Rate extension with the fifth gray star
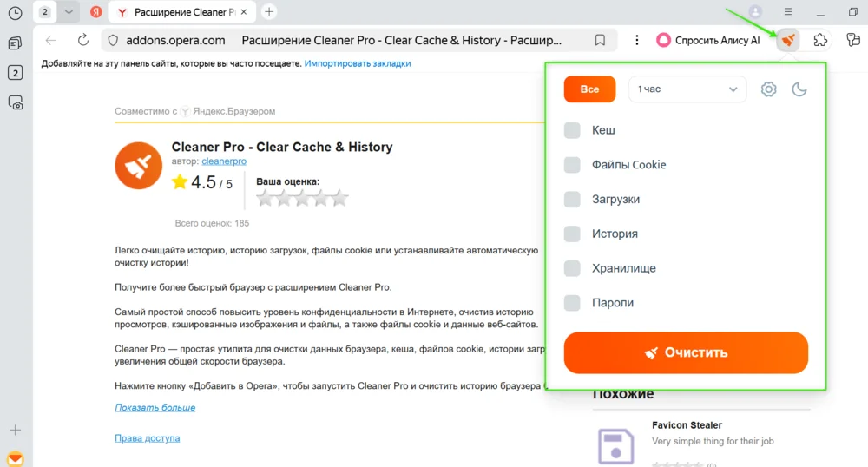Screen dimensions: 868x467 click(x=339, y=198)
